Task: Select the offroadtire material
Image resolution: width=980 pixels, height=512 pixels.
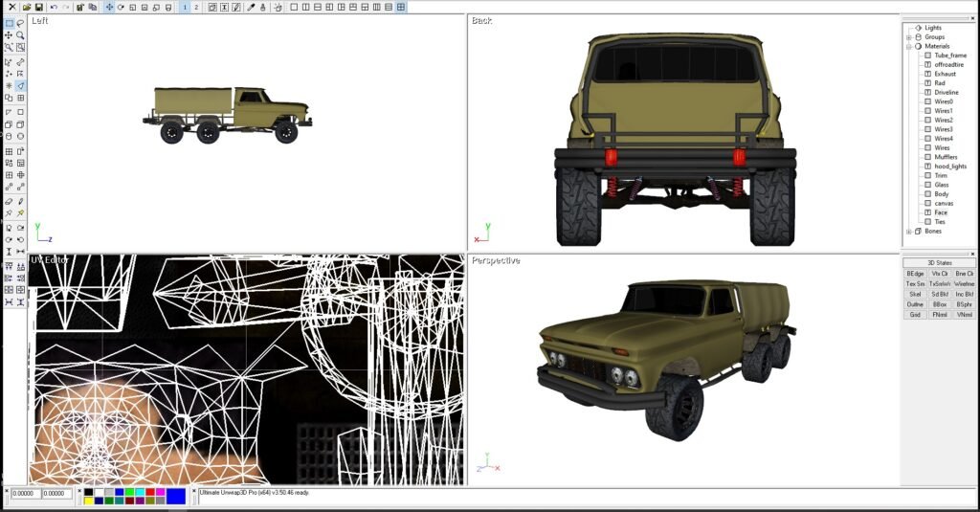Action: tap(949, 64)
